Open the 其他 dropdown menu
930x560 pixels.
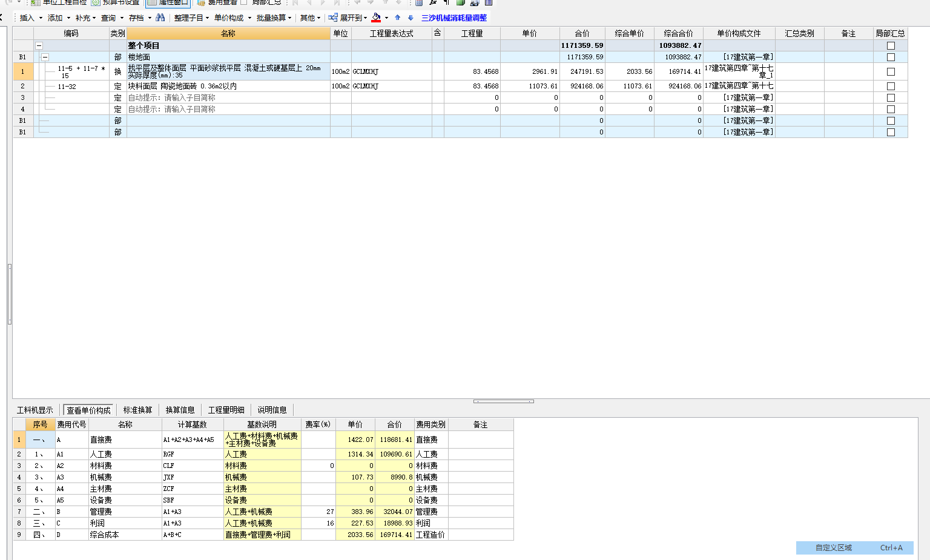tap(310, 18)
